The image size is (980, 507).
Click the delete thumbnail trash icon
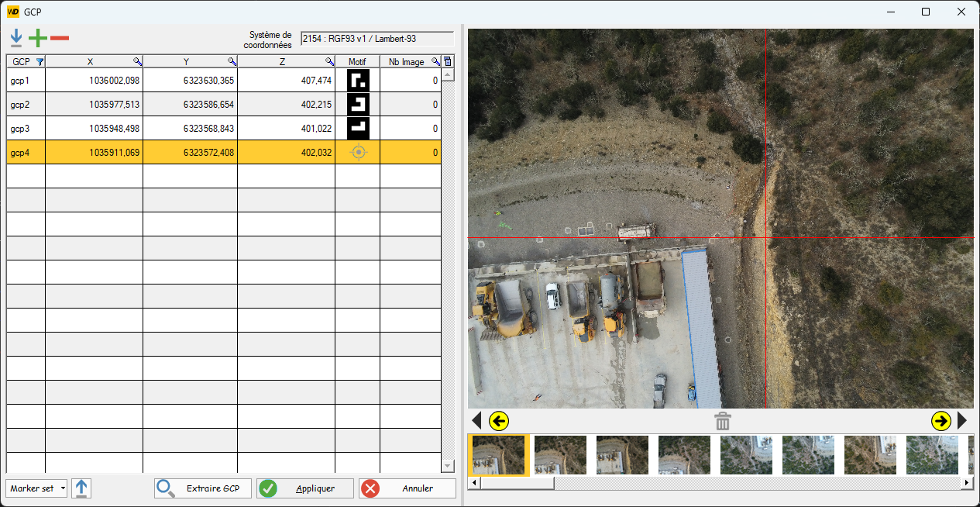point(722,420)
